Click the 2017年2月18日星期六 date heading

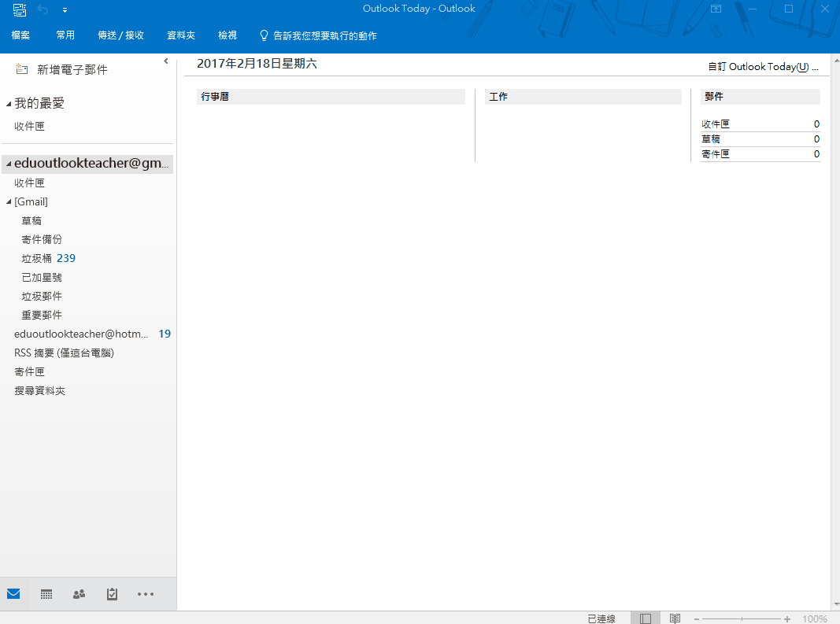pyautogui.click(x=257, y=64)
